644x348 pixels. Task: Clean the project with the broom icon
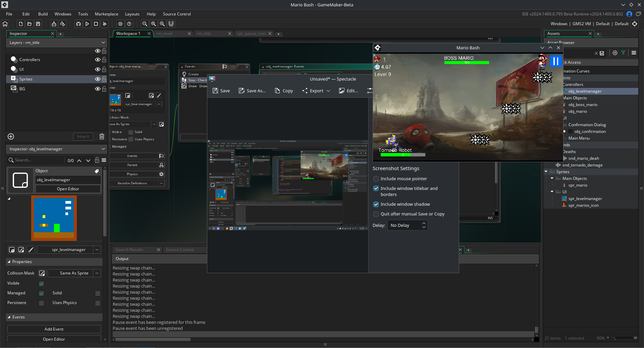click(105, 24)
